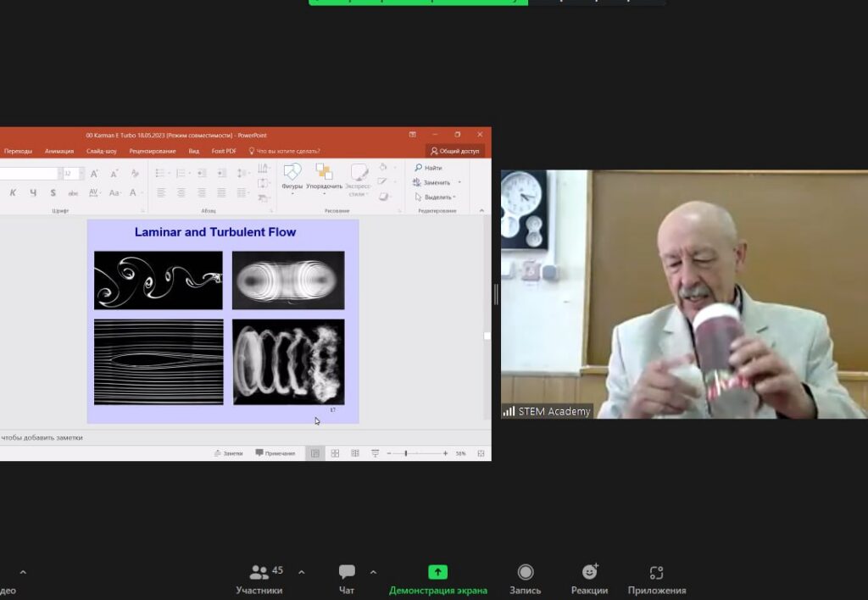
Task: Open the Выделить selection dropdown
Action: tap(438, 197)
